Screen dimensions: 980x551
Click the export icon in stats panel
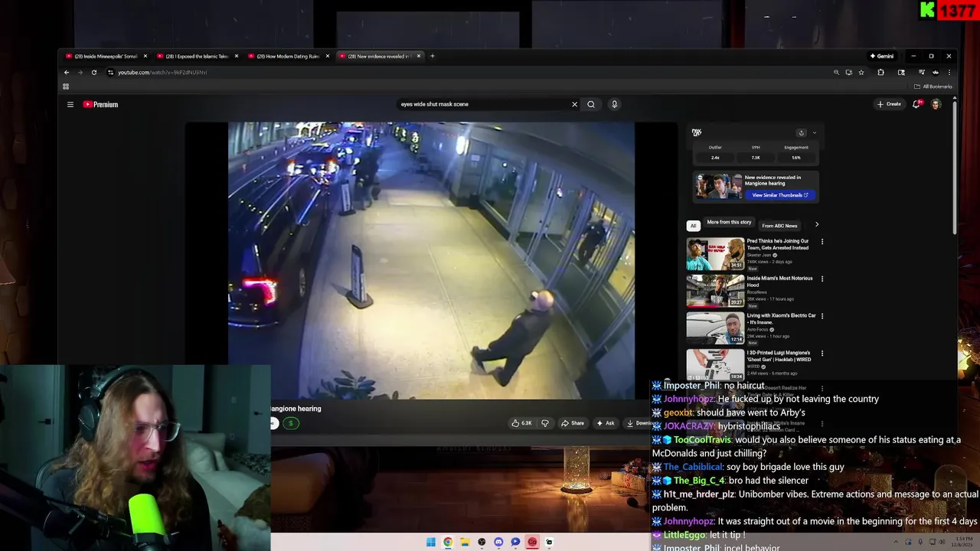tap(801, 132)
